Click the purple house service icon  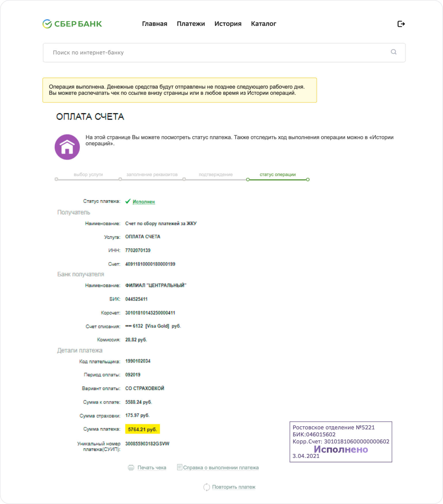click(67, 147)
